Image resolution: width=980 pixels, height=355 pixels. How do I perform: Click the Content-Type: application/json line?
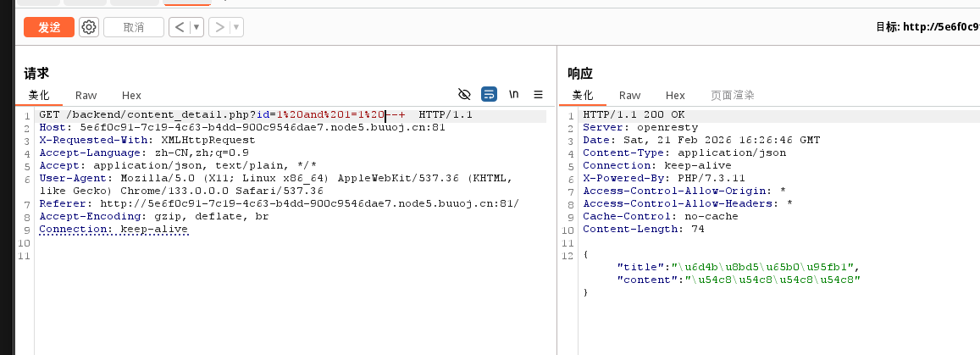(684, 153)
